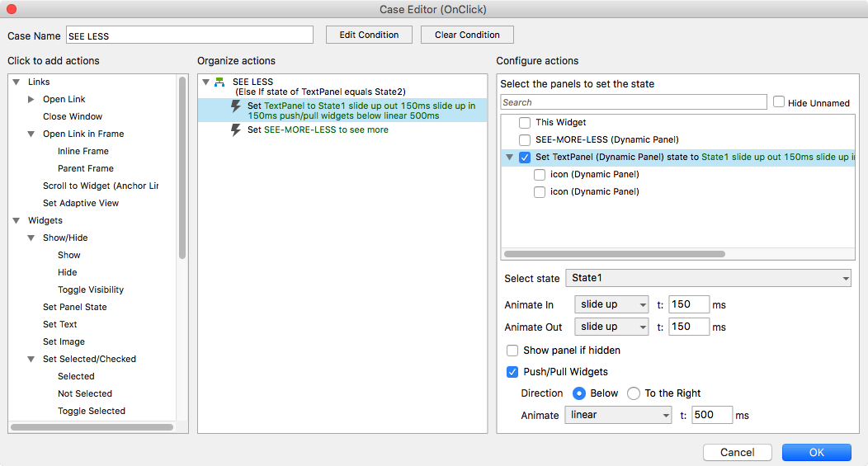
Task: Check the This Widget checkbox
Action: (525, 122)
